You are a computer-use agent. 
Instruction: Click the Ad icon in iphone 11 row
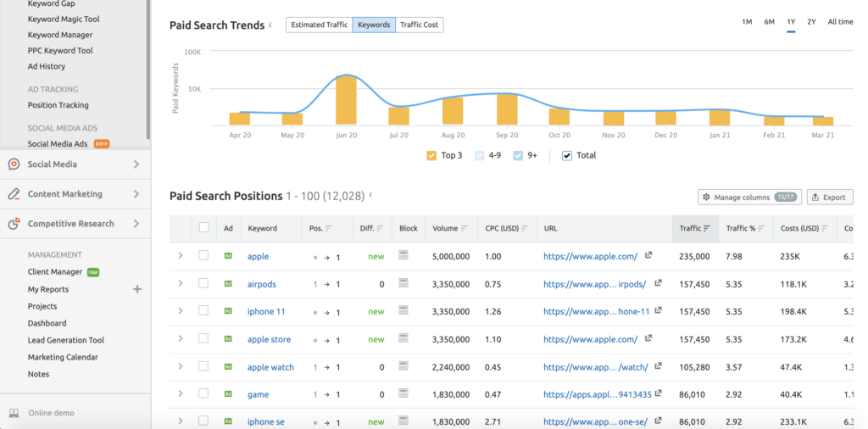228,311
